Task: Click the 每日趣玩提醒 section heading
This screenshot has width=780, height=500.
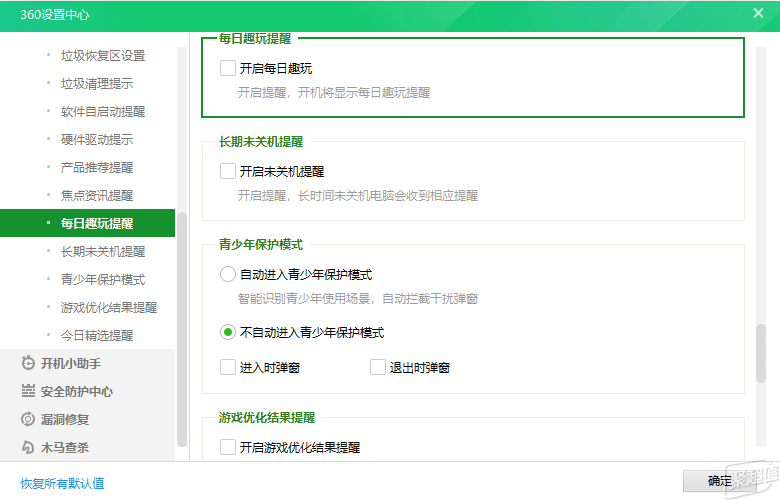Action: 255,38
